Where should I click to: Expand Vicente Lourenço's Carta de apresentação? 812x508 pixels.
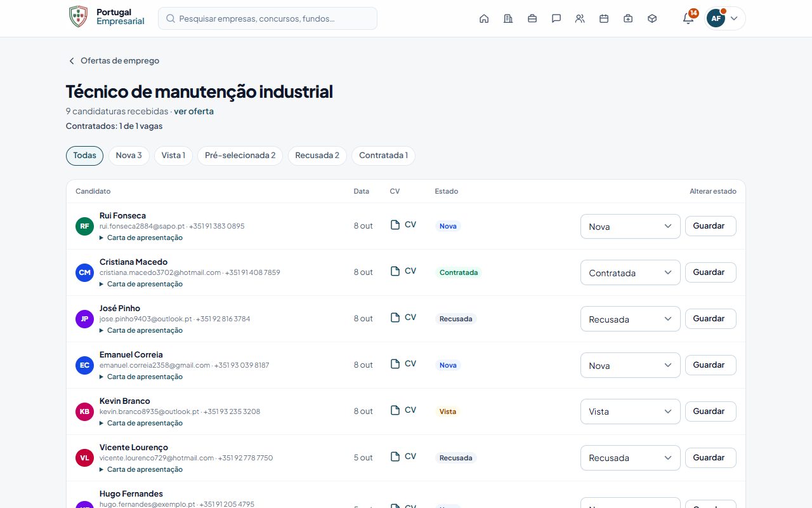(141, 469)
